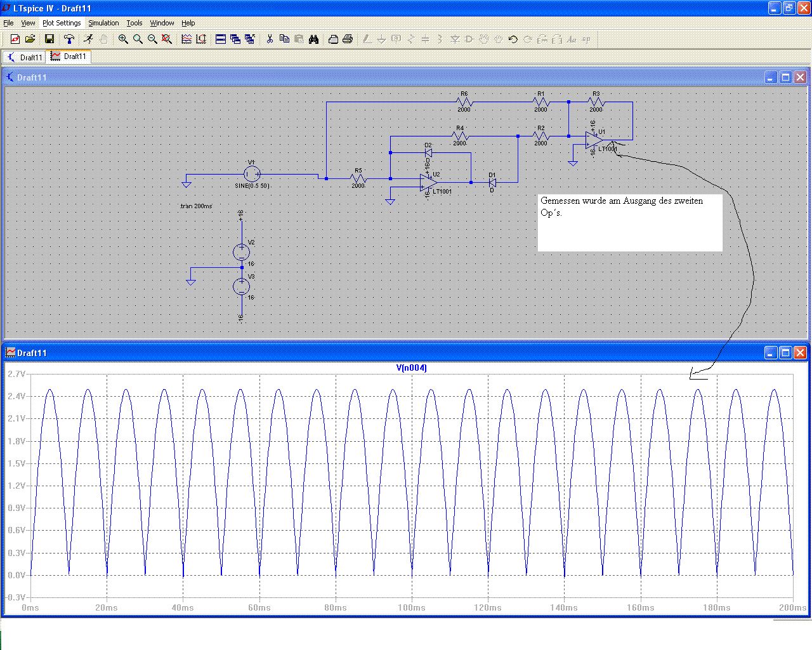Click the Run simulation icon

88,39
